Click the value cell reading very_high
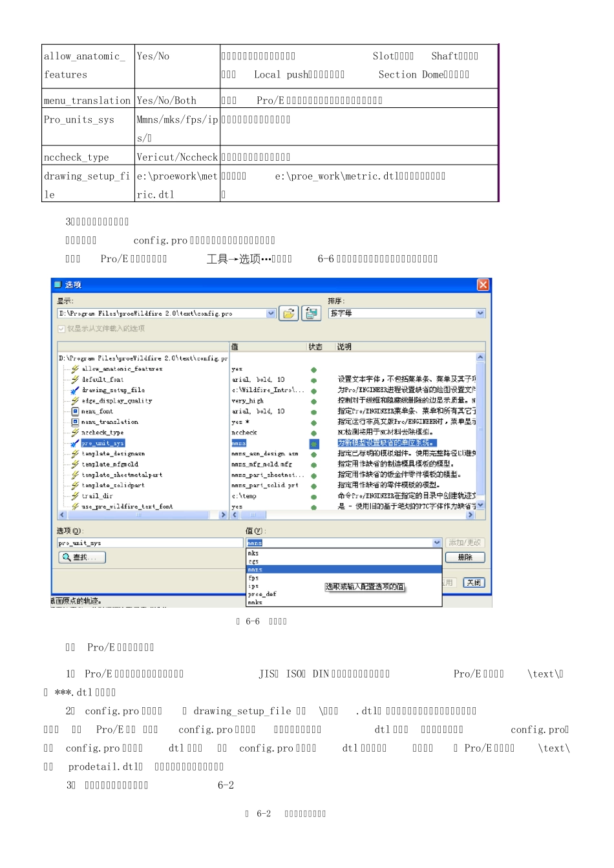 [x=248, y=401]
